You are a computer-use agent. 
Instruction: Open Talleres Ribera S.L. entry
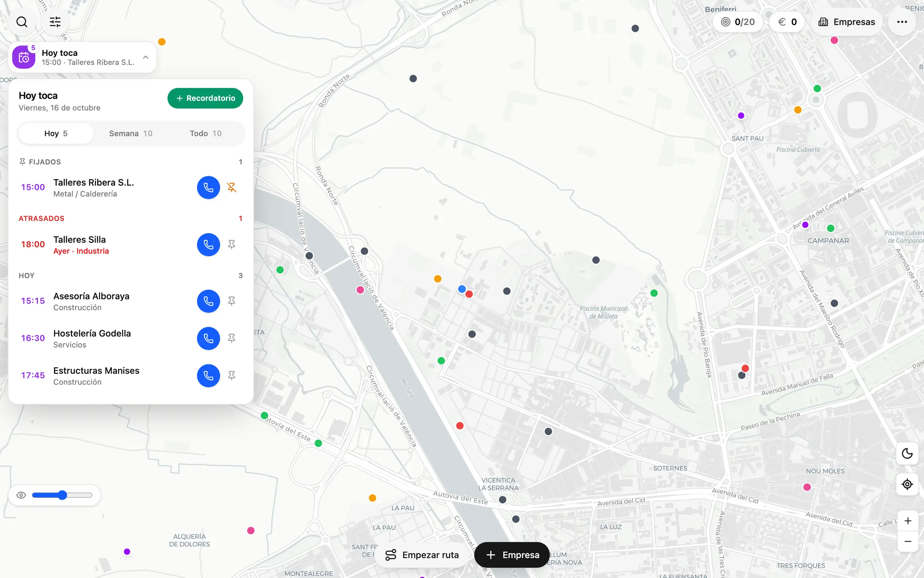click(x=131, y=188)
